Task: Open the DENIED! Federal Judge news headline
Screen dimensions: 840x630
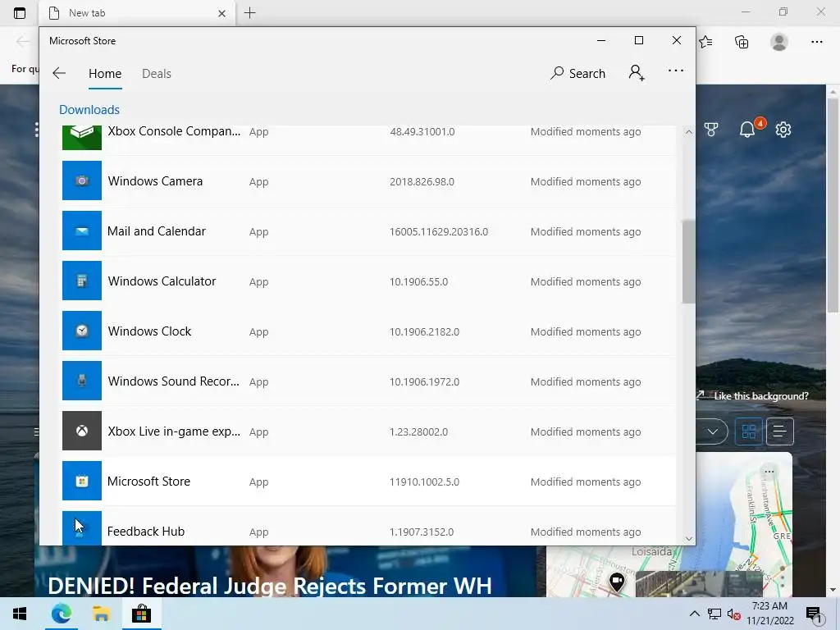Action: 269,586
